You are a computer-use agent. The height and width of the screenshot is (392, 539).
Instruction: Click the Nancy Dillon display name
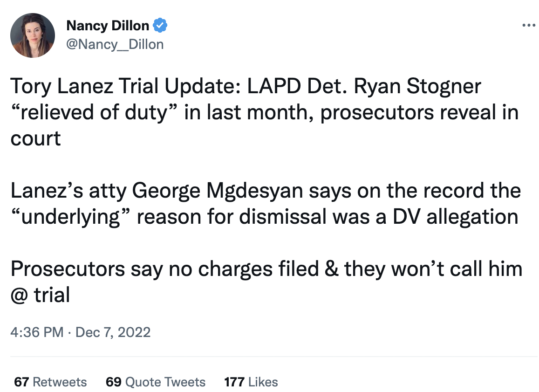(x=108, y=26)
